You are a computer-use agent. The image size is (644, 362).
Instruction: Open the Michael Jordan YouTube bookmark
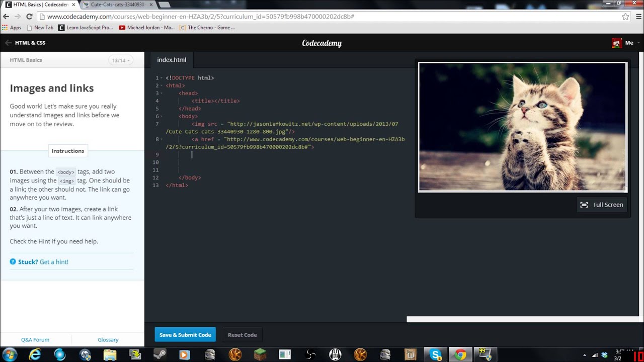click(147, 28)
